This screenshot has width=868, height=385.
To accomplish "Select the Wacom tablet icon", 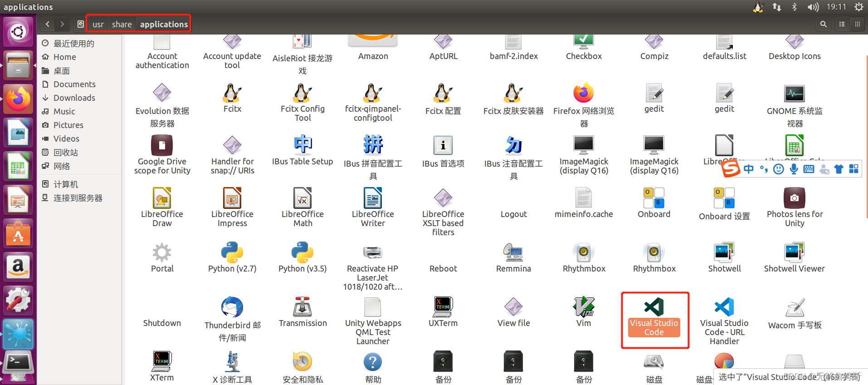I will click(795, 307).
